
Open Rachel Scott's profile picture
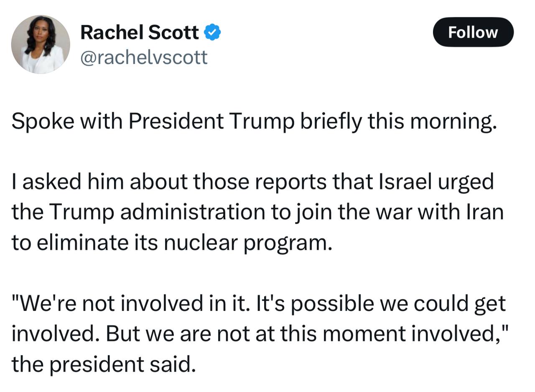(41, 44)
